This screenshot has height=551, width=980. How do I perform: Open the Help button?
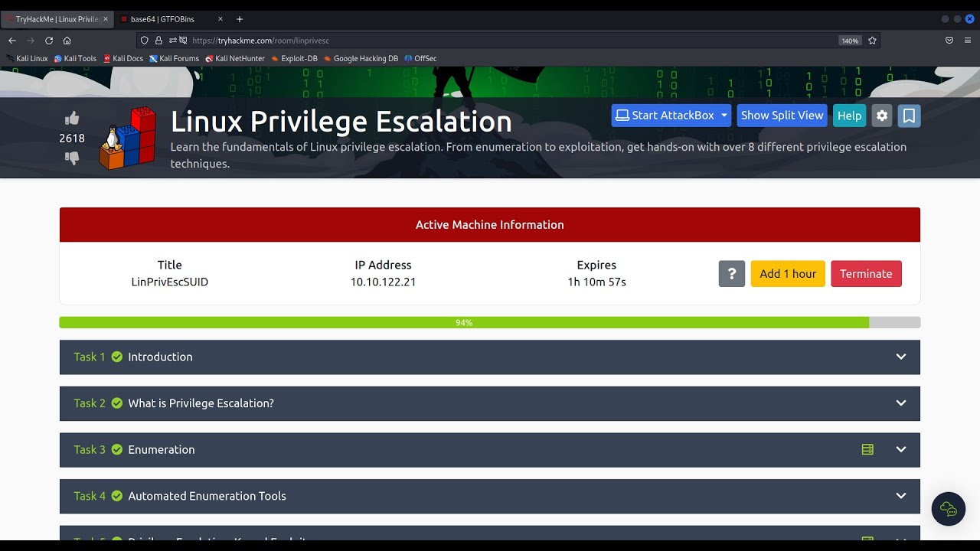click(849, 116)
